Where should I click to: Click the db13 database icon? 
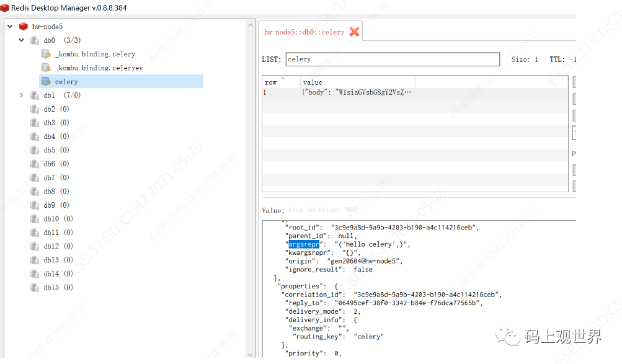click(x=35, y=260)
